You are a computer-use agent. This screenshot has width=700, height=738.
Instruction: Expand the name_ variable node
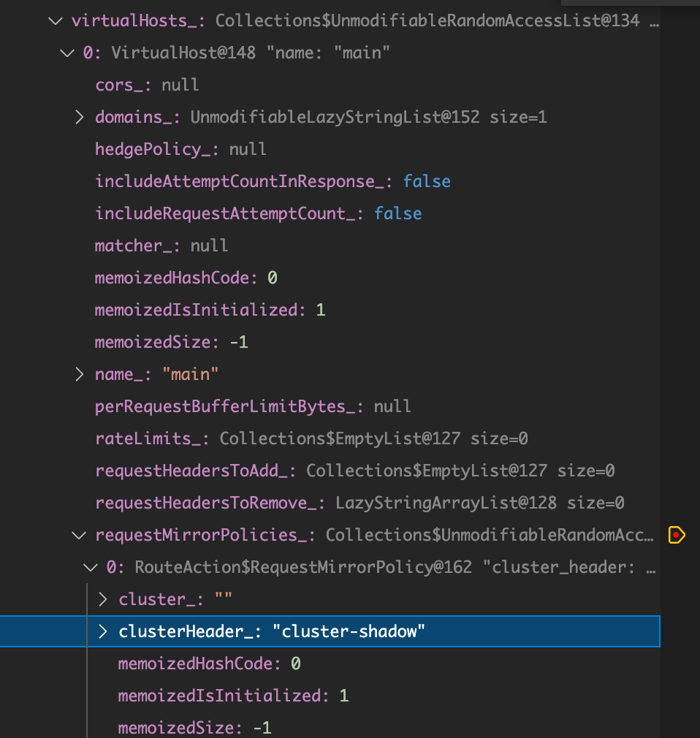79,374
